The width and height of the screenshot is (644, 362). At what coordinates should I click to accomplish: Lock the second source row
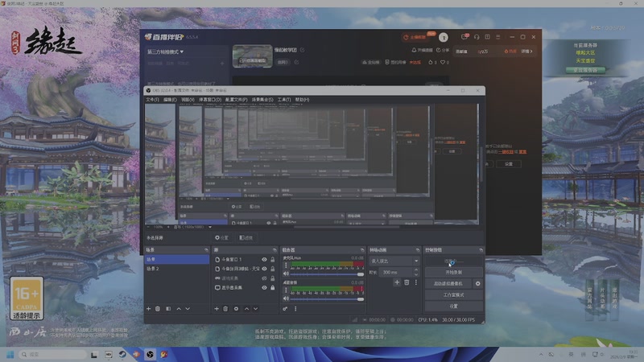(272, 269)
